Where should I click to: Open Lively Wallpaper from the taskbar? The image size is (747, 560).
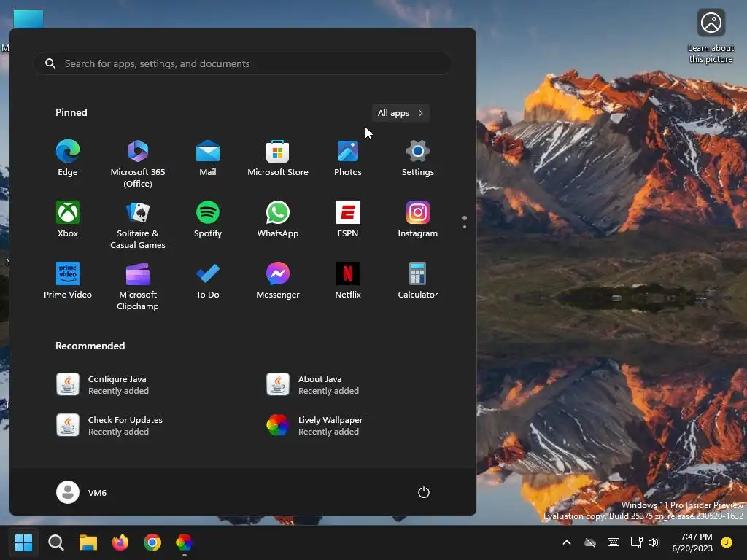tap(185, 542)
